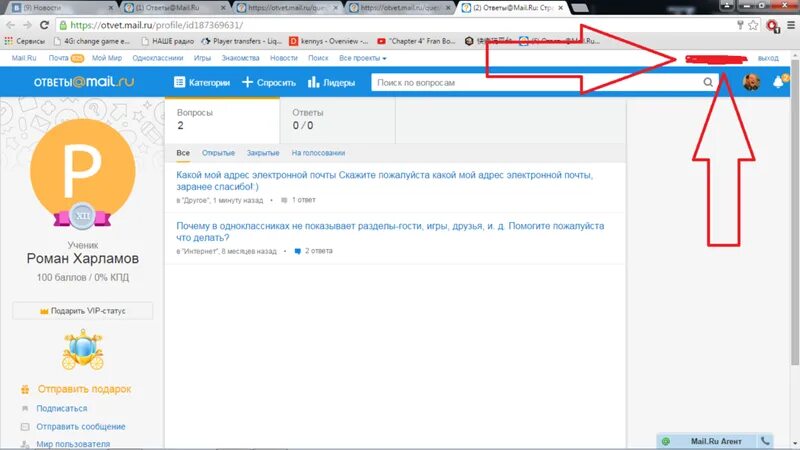Bookmark the page with the star icon
Image resolution: width=800 pixels, height=450 pixels.
coord(753,25)
